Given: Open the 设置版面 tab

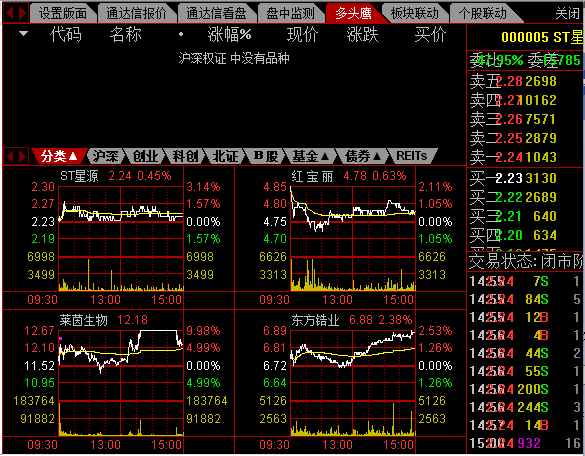Looking at the screenshot, I should pos(63,14).
